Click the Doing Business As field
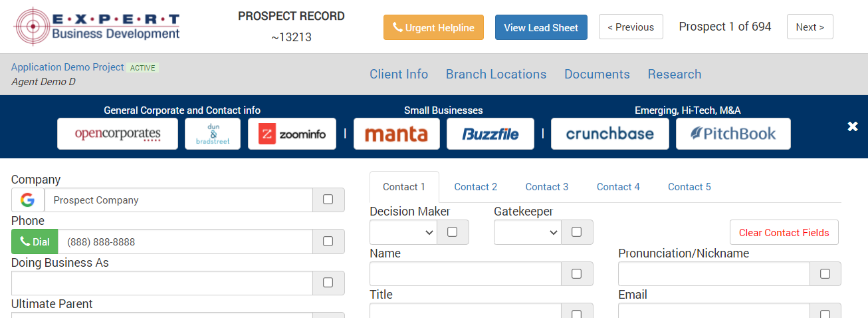The image size is (868, 318). click(162, 283)
